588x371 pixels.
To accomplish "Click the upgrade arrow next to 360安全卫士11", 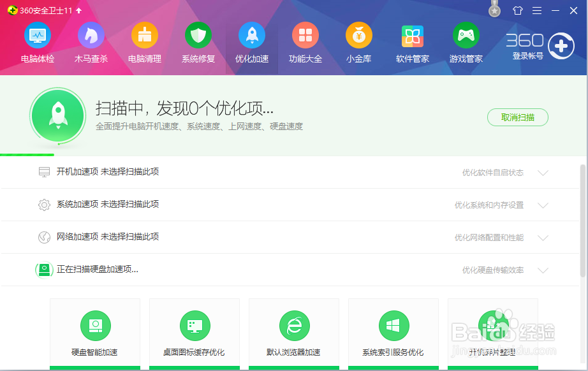I will [78, 10].
